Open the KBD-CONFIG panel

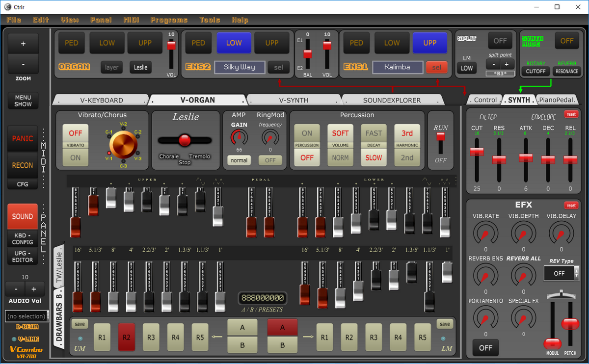click(x=23, y=238)
